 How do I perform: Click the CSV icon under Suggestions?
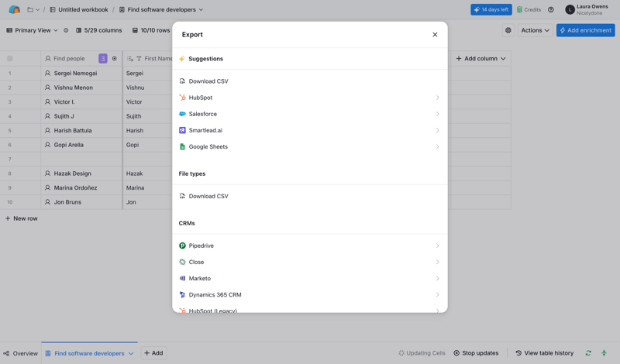tap(182, 81)
